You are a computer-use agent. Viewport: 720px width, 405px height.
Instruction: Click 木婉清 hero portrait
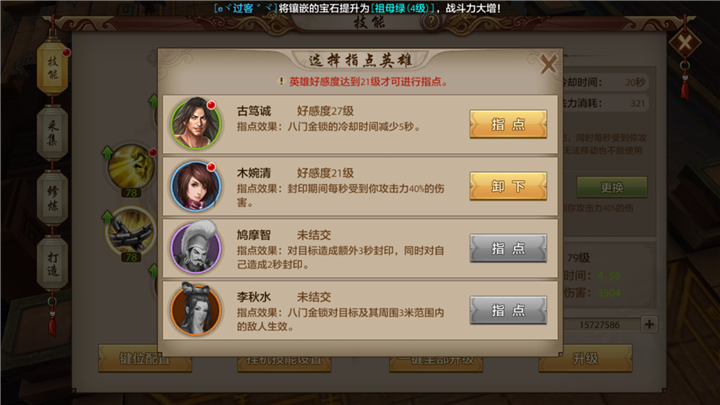196,186
